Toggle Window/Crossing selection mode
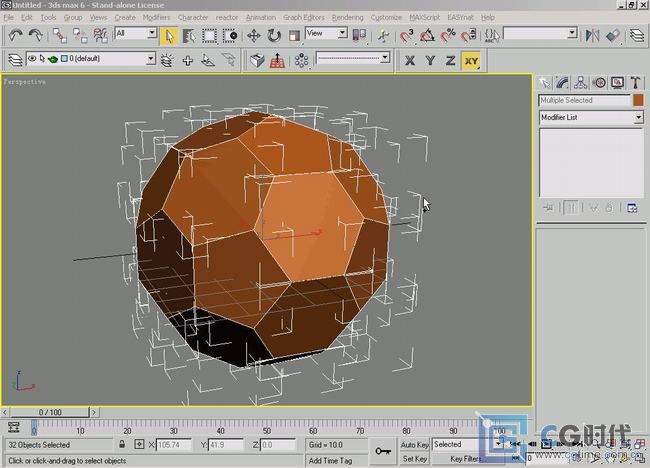The width and height of the screenshot is (650, 468). [x=230, y=36]
